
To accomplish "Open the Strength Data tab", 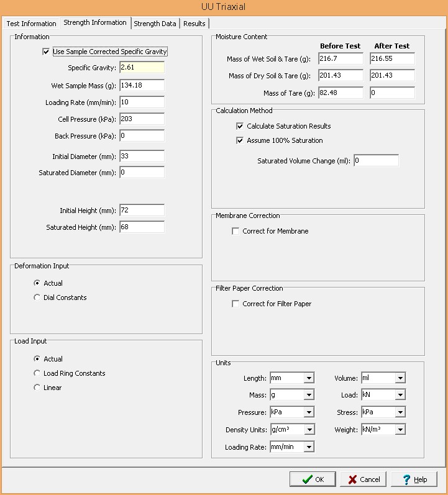I will tap(155, 24).
